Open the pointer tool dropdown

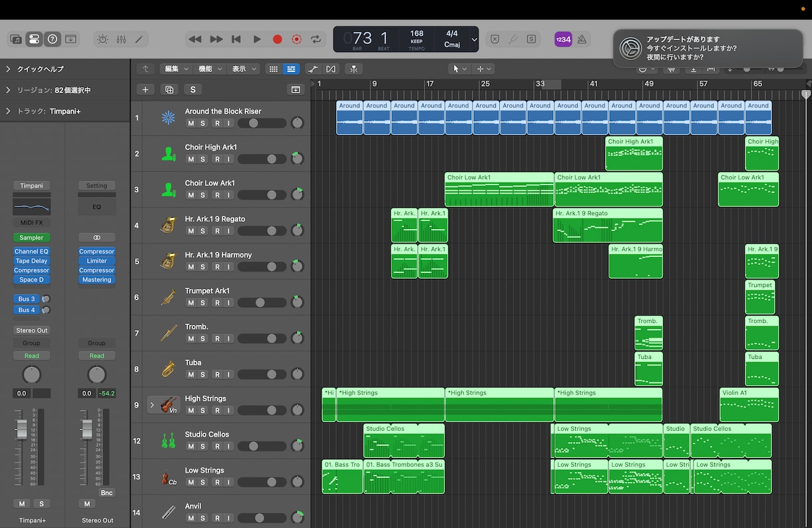[x=460, y=69]
